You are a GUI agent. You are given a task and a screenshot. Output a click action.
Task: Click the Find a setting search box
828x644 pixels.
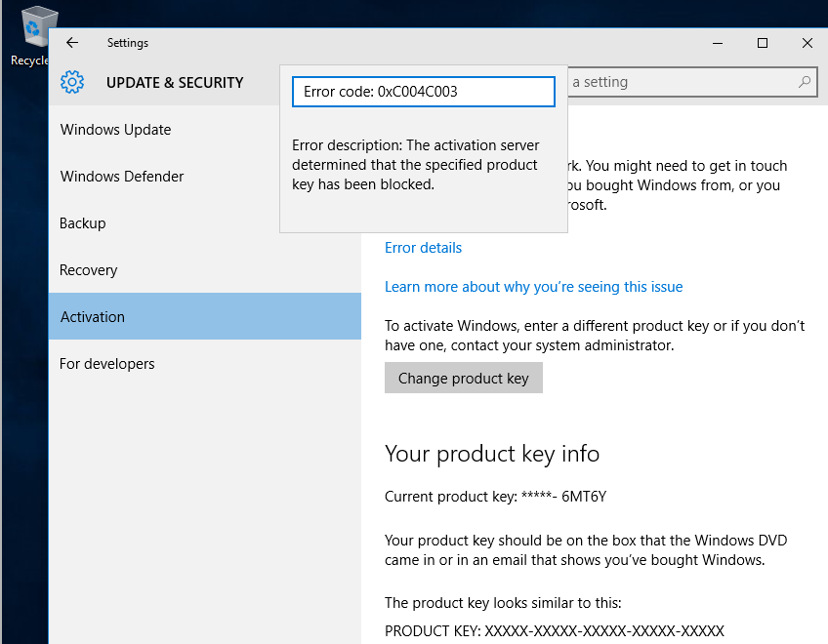pyautogui.click(x=683, y=82)
